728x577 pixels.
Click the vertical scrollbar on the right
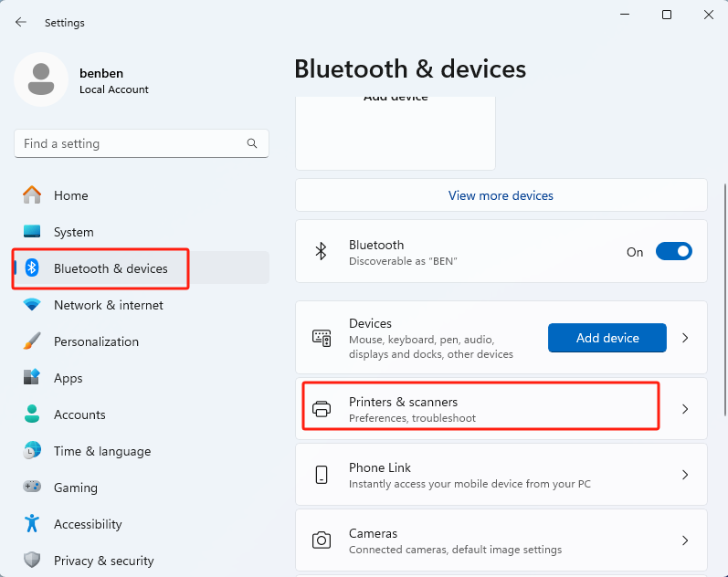coord(724,299)
